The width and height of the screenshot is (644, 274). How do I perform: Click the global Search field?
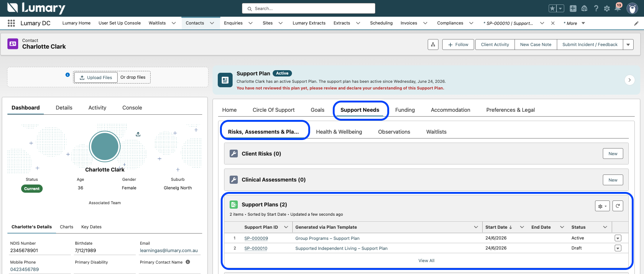[x=309, y=9]
